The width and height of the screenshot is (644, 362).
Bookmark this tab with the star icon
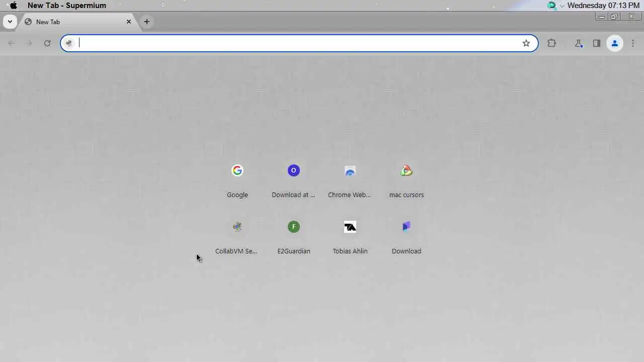coord(526,43)
